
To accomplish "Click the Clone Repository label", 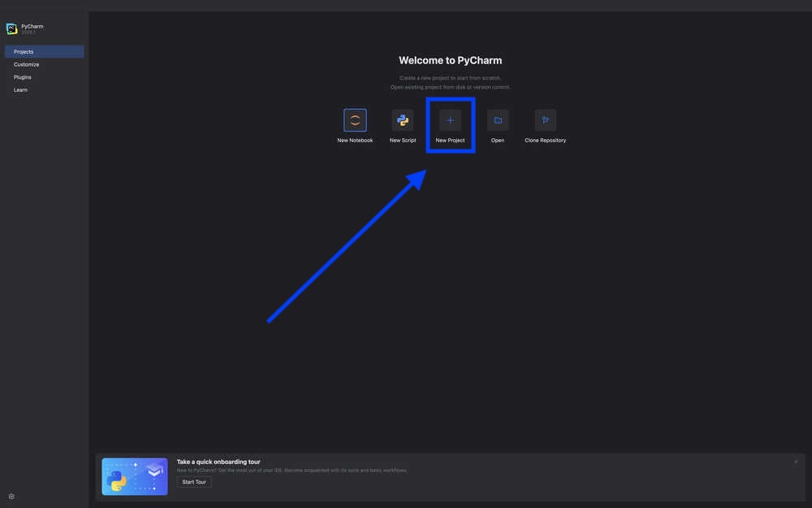I will click(546, 140).
